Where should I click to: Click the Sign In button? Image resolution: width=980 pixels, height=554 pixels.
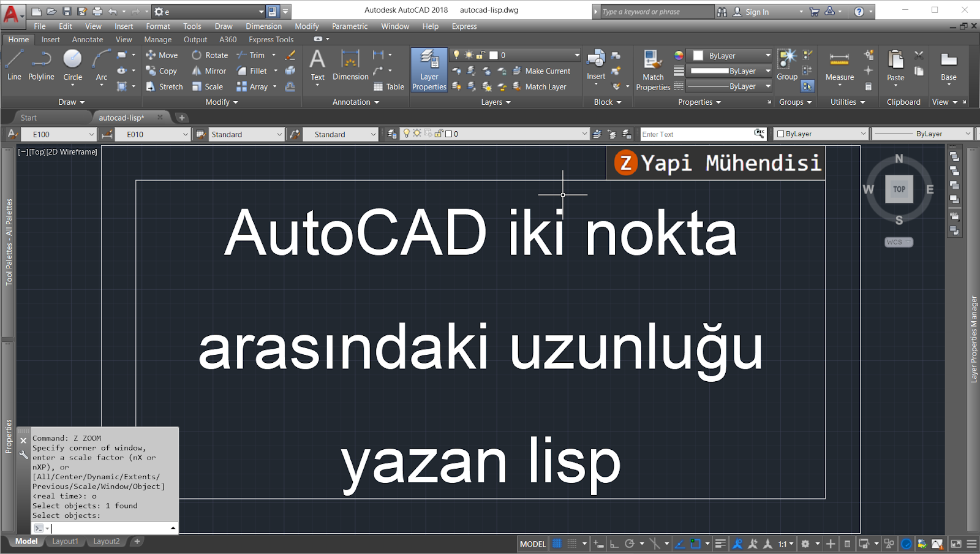pos(750,12)
